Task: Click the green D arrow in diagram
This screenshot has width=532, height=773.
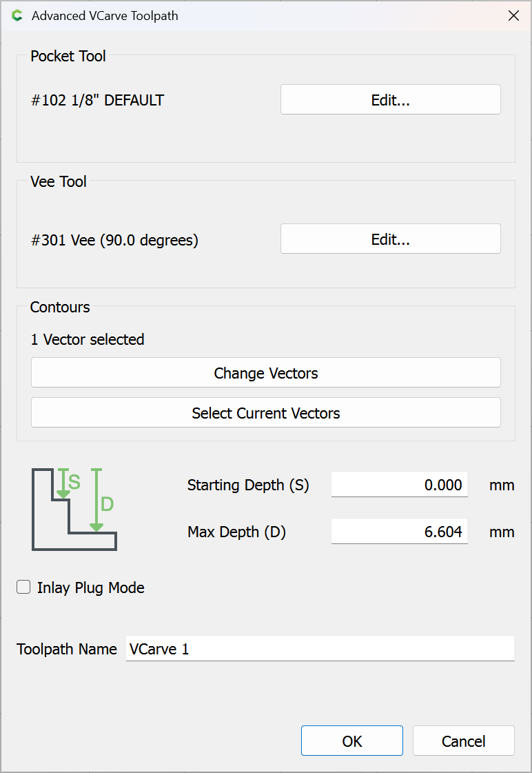Action: pos(96,501)
